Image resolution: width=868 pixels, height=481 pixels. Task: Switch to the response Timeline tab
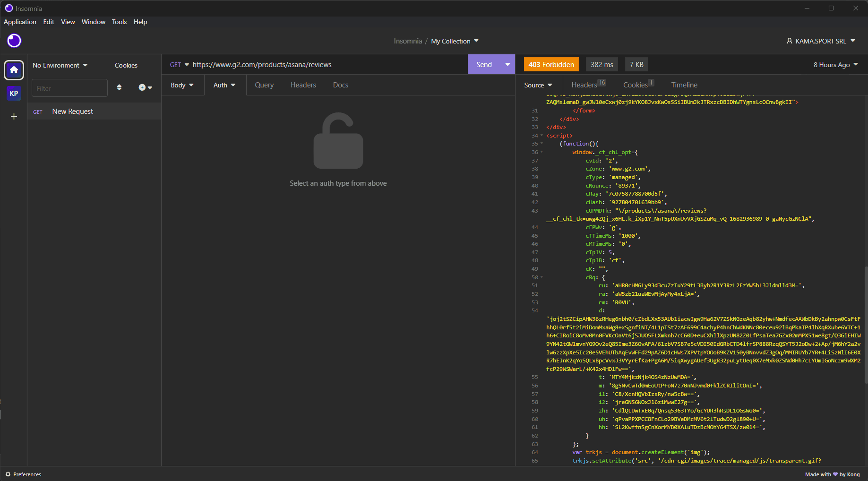(x=684, y=85)
